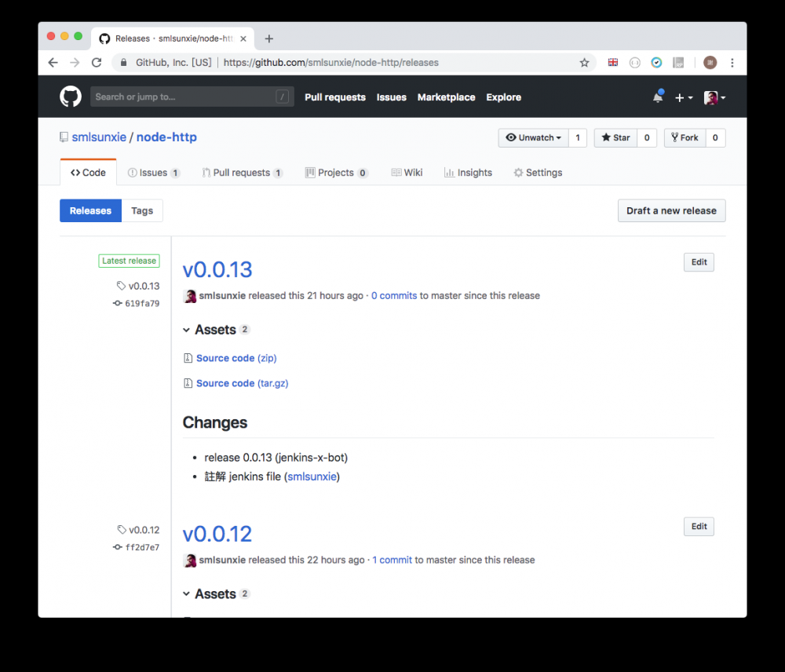Image resolution: width=785 pixels, height=672 pixels.
Task: Open notifications bell icon
Action: coord(658,97)
